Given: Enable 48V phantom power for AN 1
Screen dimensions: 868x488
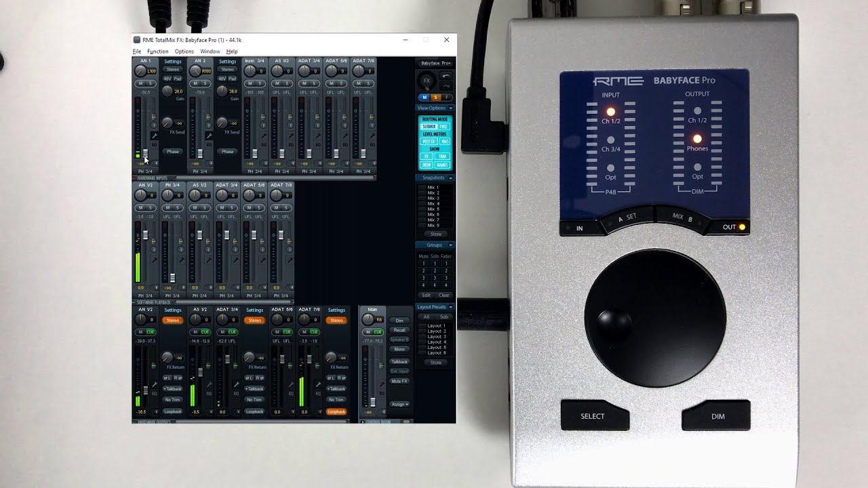Looking at the screenshot, I should pyautogui.click(x=167, y=79).
